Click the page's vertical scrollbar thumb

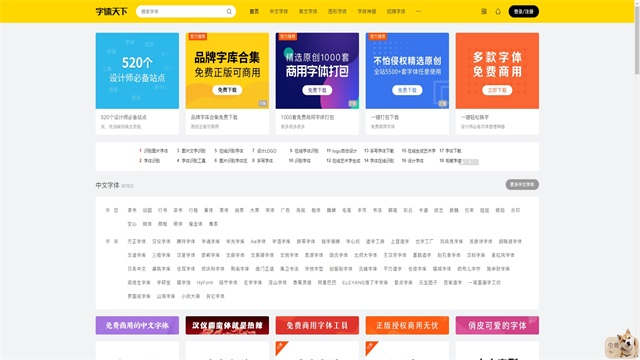point(636,38)
